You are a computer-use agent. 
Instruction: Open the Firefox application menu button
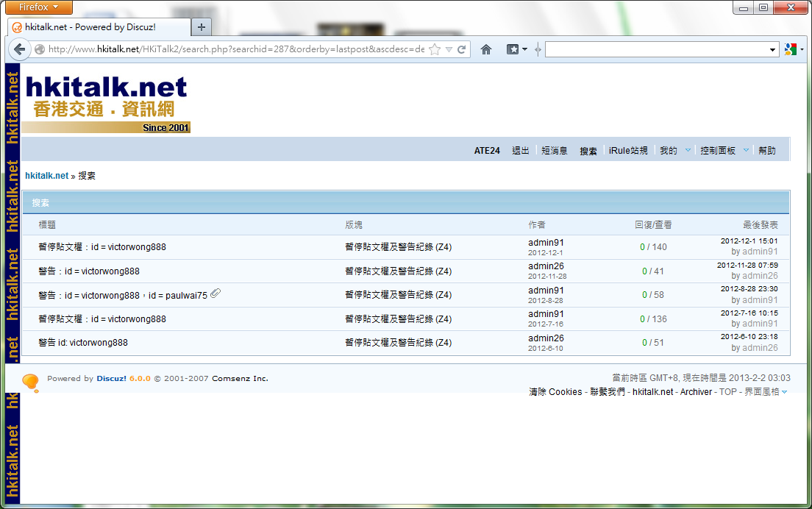[x=39, y=7]
